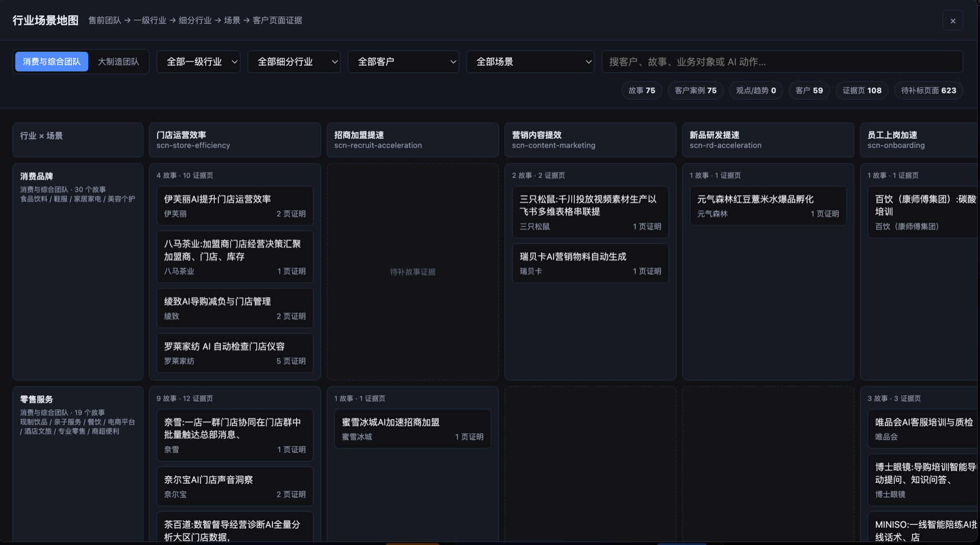980x545 pixels.
Task: Click the scn-recruit-acceleration scenario code
Action: (x=378, y=145)
